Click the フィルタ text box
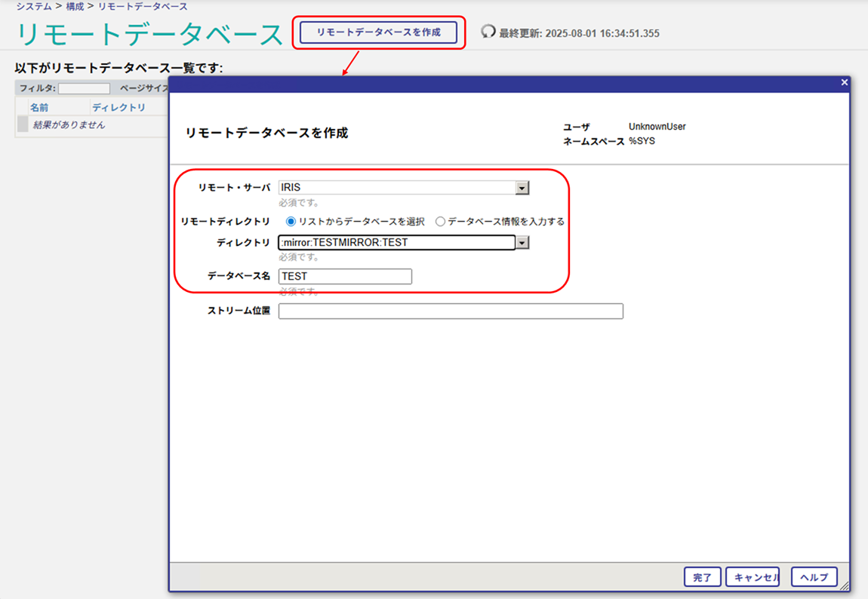This screenshot has width=868, height=599. click(x=84, y=89)
